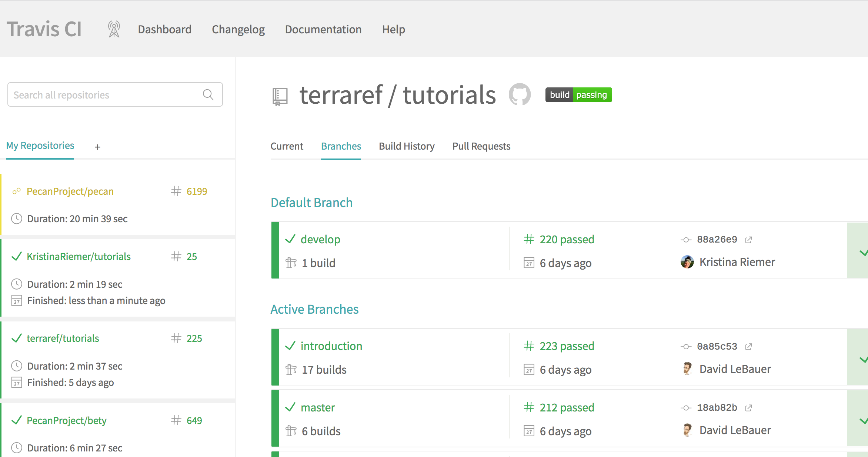Expand the master branch row chevron
Viewport: 868px width, 457px height.
click(x=863, y=420)
